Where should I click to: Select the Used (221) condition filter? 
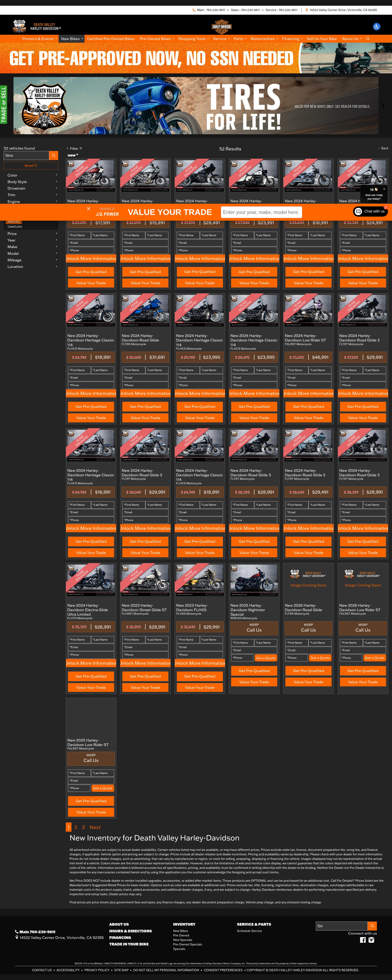pyautogui.click(x=15, y=227)
